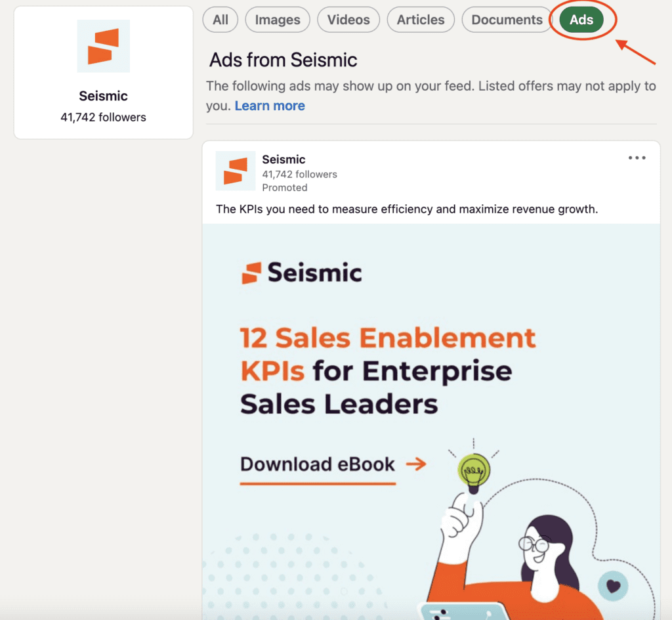Click the green lightbulb illustration in ad
The image size is (672, 620).
(474, 472)
